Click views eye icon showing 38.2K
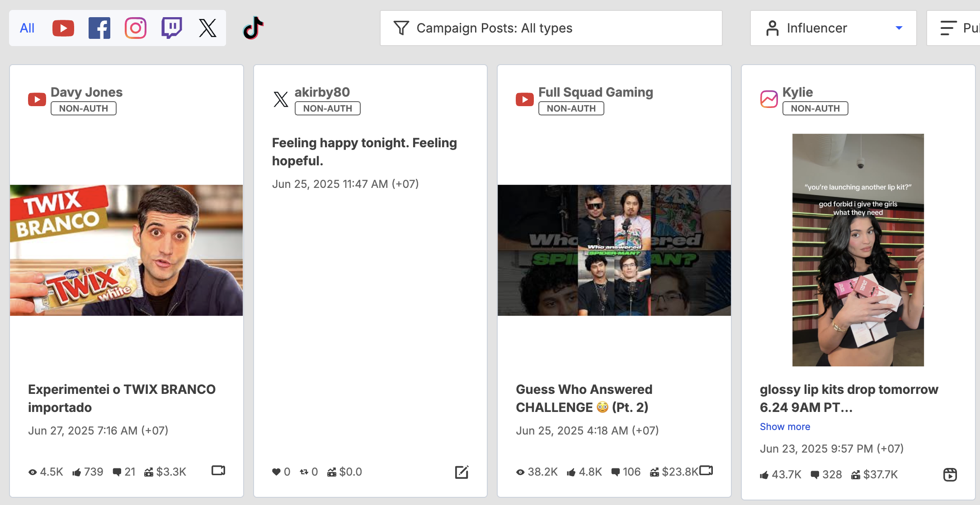Screen dimensions: 980x505 point(520,472)
